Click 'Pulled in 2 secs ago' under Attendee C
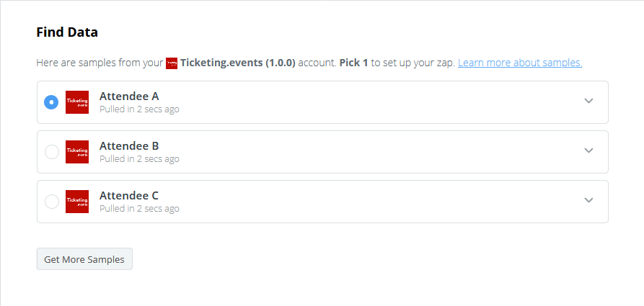The image size is (644, 306). click(139, 209)
